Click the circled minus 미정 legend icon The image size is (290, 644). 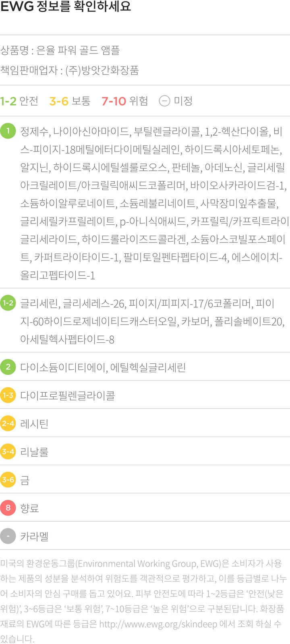[164, 101]
